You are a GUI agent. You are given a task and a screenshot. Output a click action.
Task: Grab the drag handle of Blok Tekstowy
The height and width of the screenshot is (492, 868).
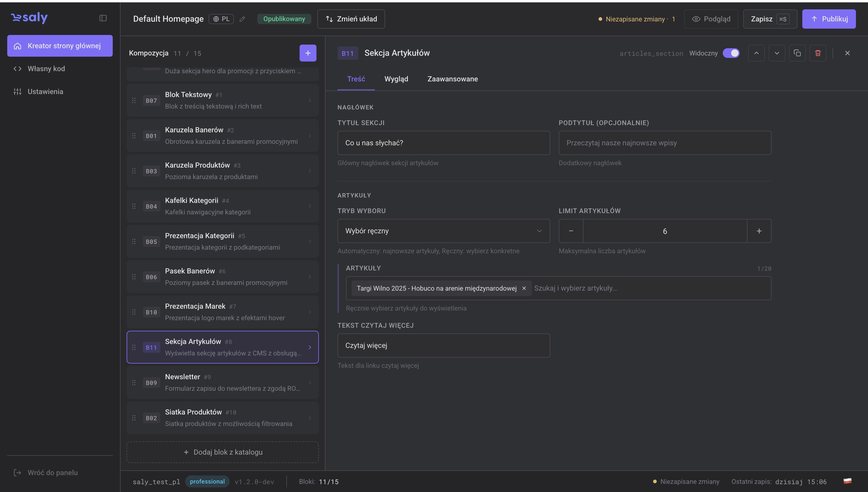click(134, 100)
